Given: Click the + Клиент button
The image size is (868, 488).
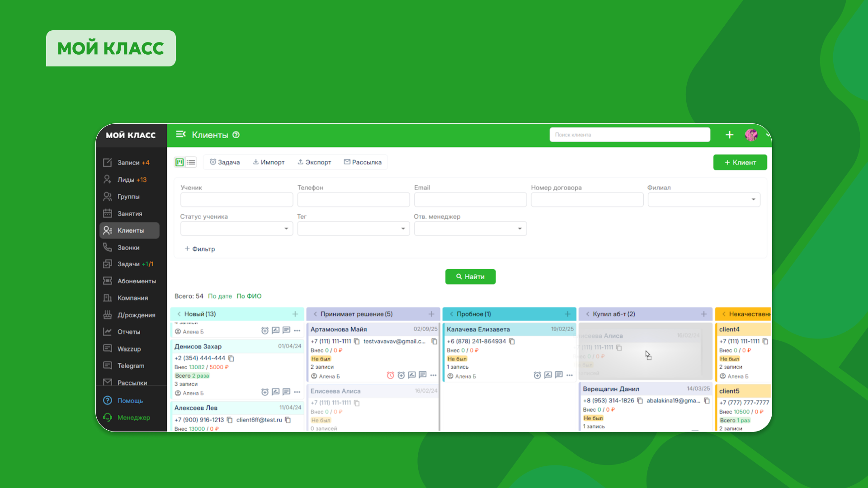Looking at the screenshot, I should point(740,162).
